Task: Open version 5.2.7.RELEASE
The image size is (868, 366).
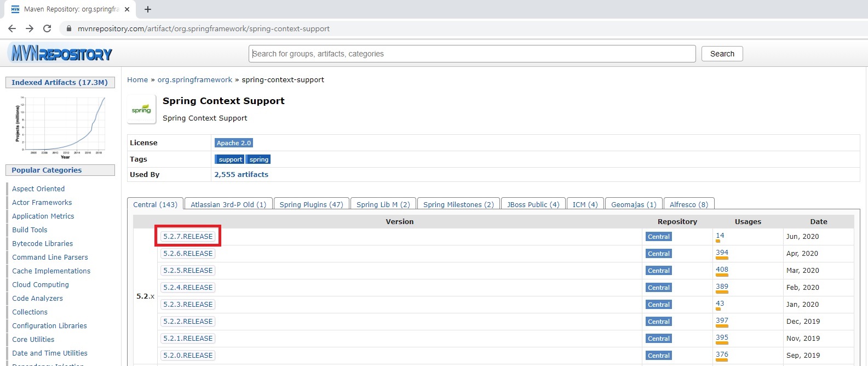Action: click(188, 237)
